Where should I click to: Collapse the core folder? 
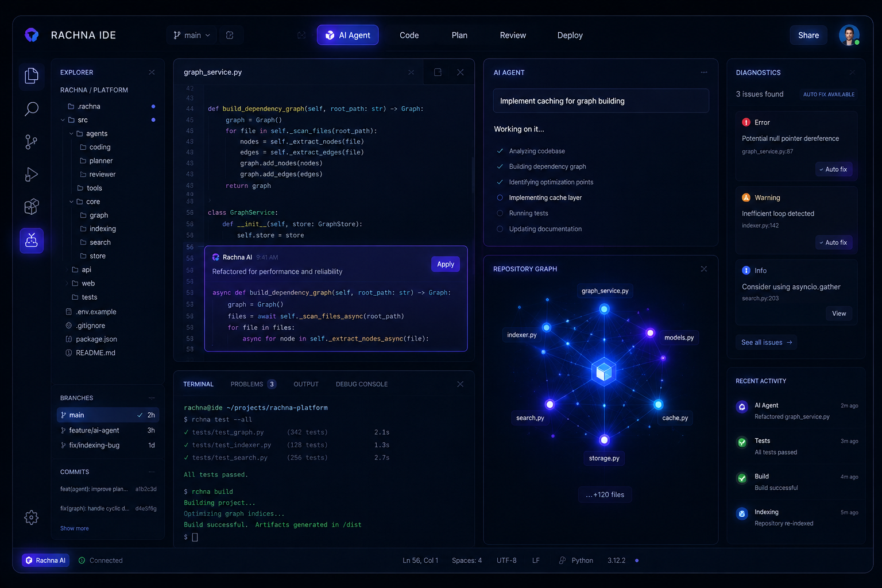tap(71, 202)
